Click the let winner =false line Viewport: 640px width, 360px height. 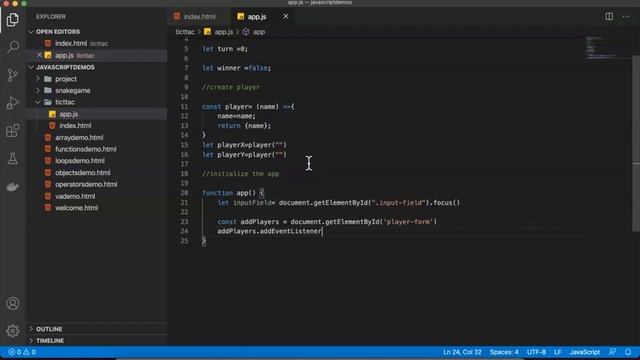click(236, 68)
